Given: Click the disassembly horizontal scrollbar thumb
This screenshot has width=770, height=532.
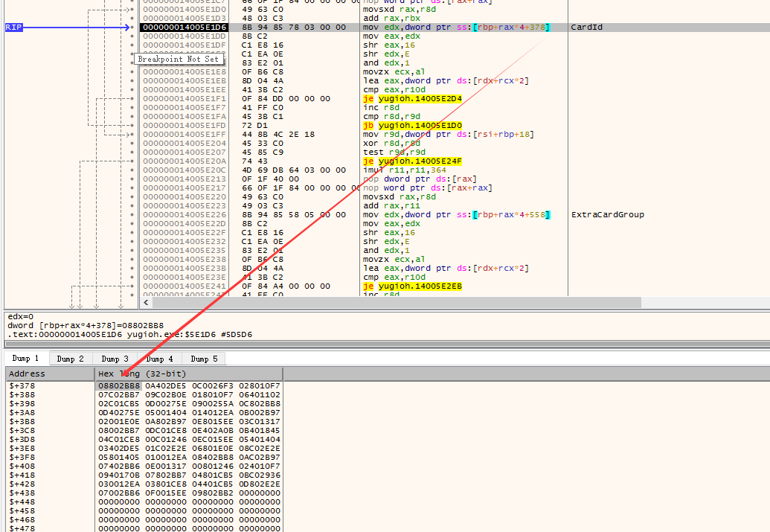Looking at the screenshot, I should pyautogui.click(x=397, y=303).
